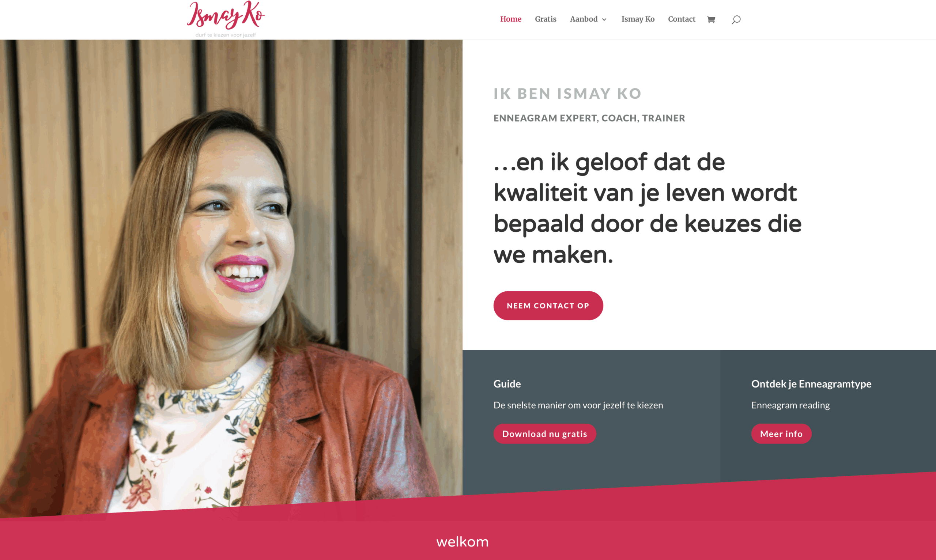The width and height of the screenshot is (936, 560).
Task: Open the Gratis menu item
Action: pyautogui.click(x=546, y=19)
